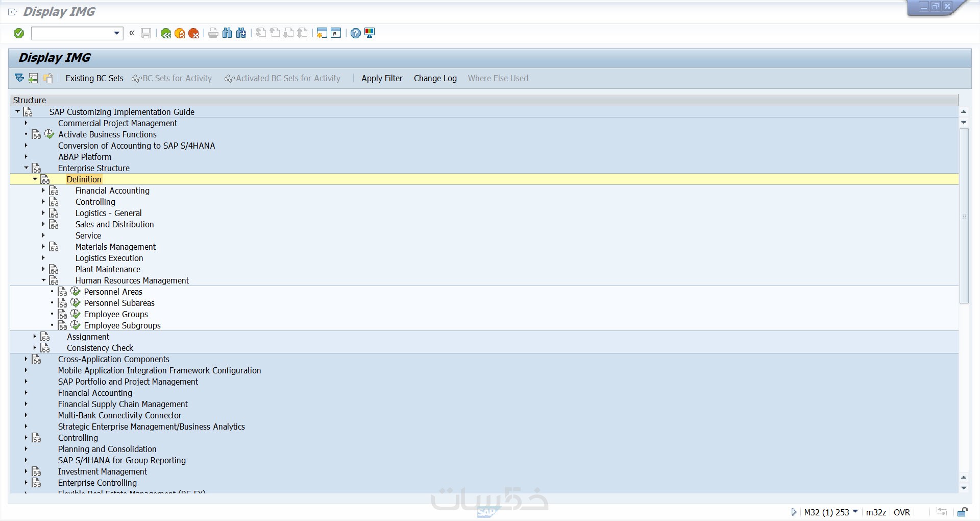Click the Print icon in the toolbar
The width and height of the screenshot is (980, 521).
213,33
